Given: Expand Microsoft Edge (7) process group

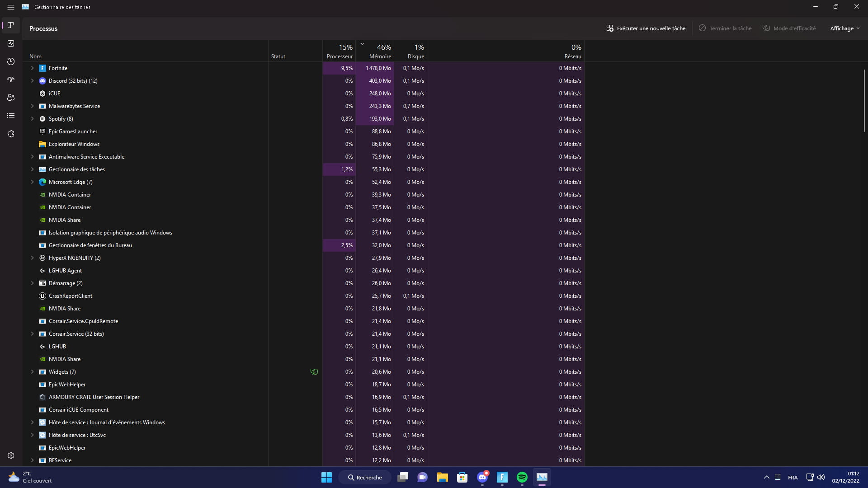Looking at the screenshot, I should pos(32,182).
